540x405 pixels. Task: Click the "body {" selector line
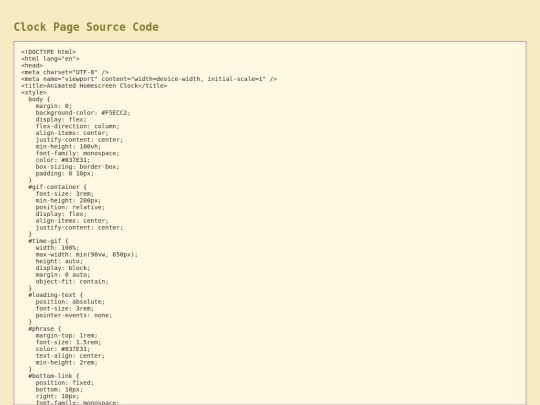[x=39, y=99]
